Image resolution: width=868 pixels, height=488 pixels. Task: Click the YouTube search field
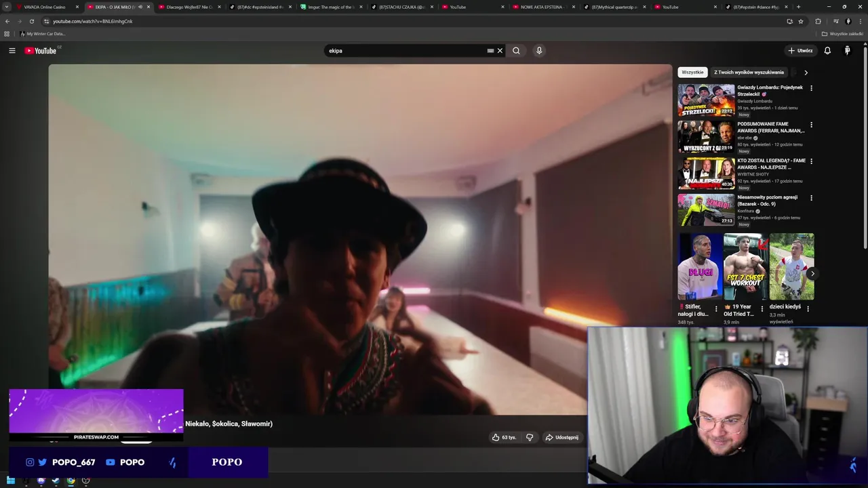pos(407,50)
